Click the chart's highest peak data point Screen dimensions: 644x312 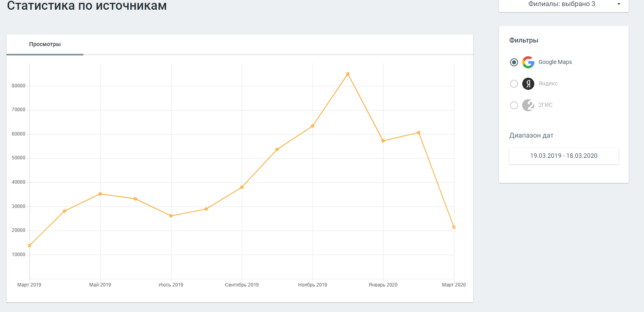pyautogui.click(x=348, y=74)
